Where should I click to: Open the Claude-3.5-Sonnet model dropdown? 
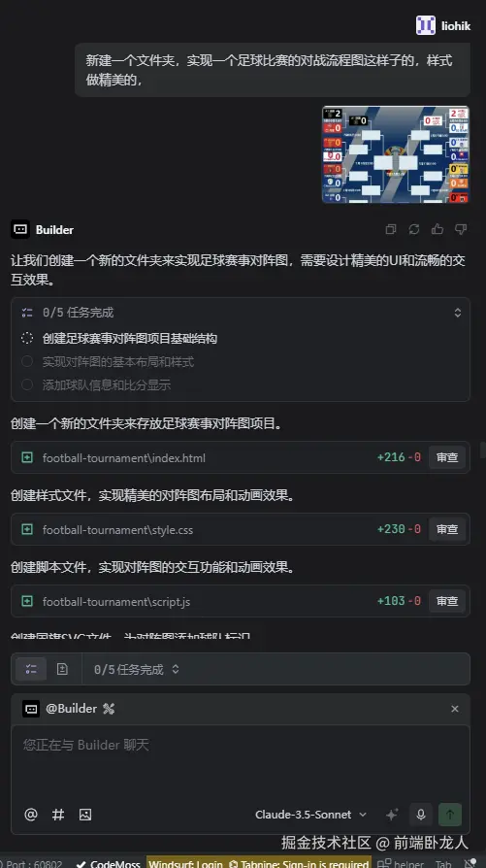coord(310,815)
